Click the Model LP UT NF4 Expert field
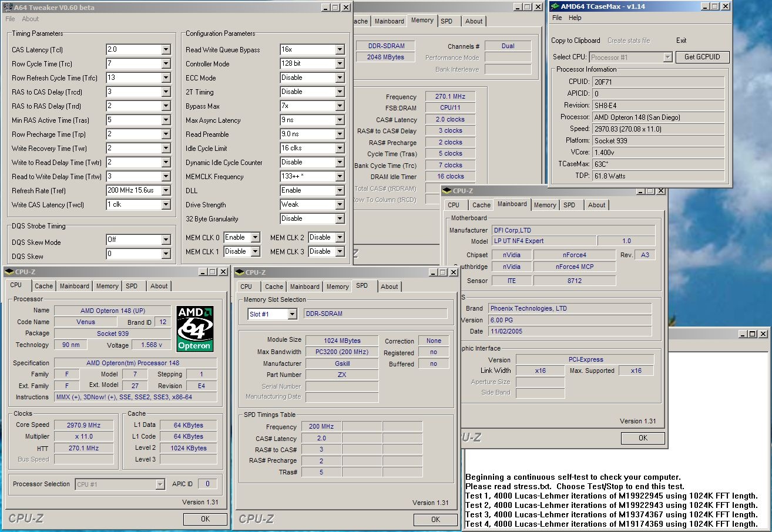This screenshot has height=532, width=772. pyautogui.click(x=543, y=241)
